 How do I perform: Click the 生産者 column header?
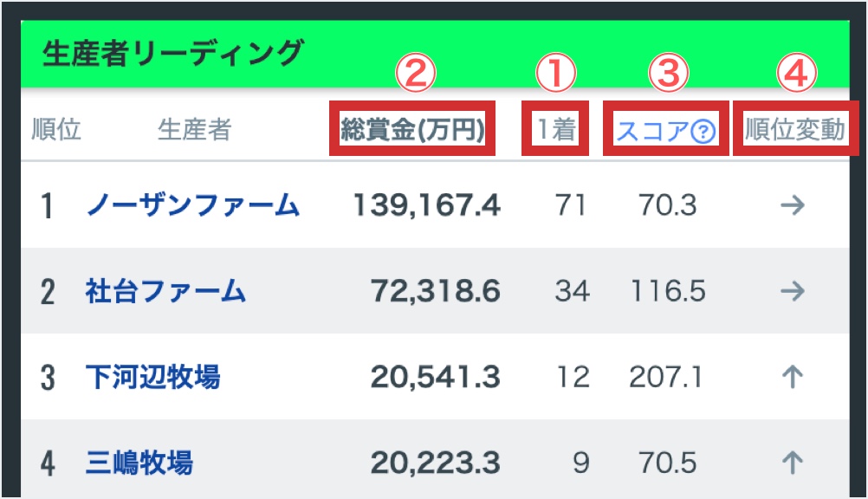coord(194,131)
